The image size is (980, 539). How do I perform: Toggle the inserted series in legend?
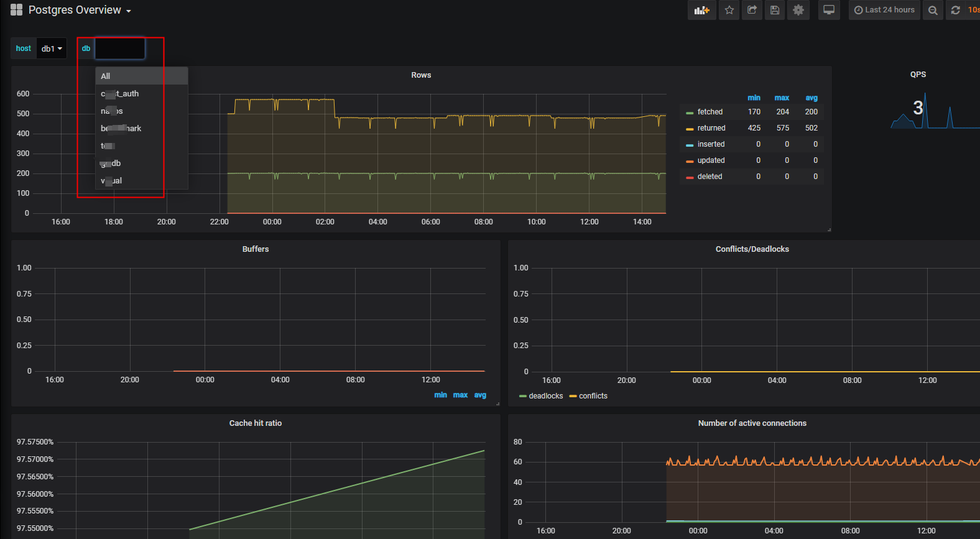(711, 144)
